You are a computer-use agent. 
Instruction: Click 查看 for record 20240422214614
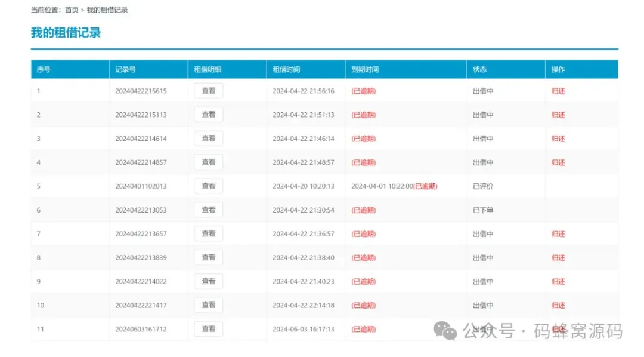coord(209,139)
